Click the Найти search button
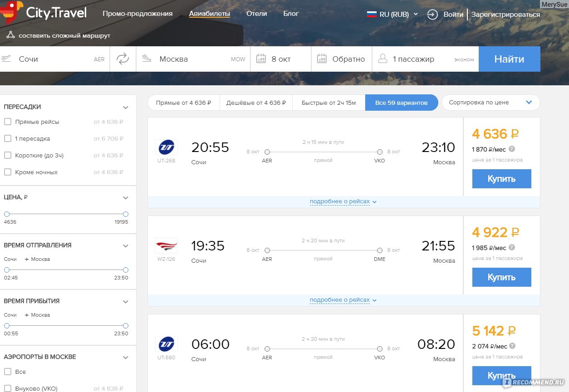Viewport: 569px width, 392px height. 509,59
